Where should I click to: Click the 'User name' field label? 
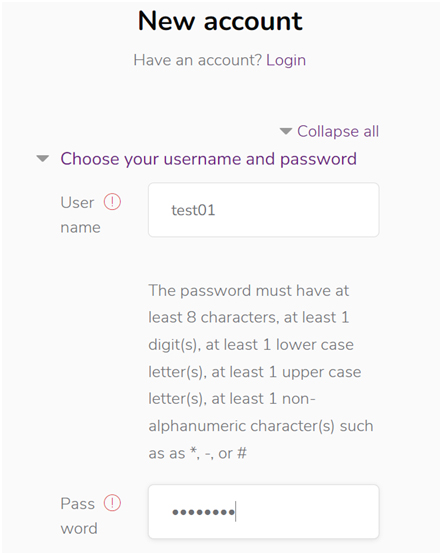pos(80,215)
